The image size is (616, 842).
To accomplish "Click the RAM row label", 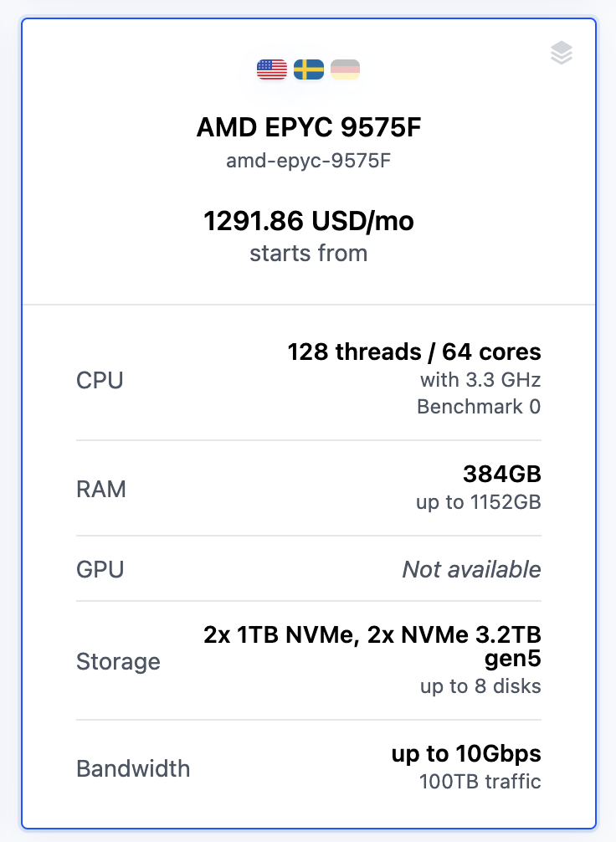I will pyautogui.click(x=101, y=489).
